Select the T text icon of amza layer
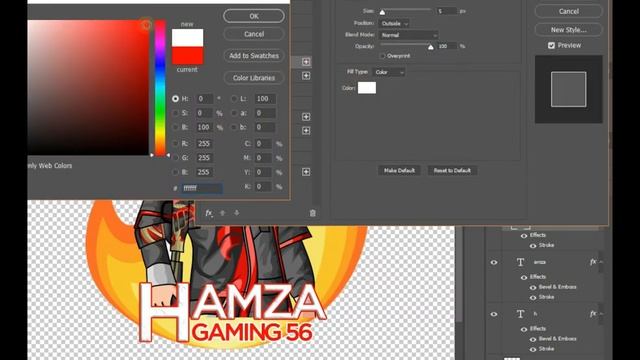 tap(520, 262)
